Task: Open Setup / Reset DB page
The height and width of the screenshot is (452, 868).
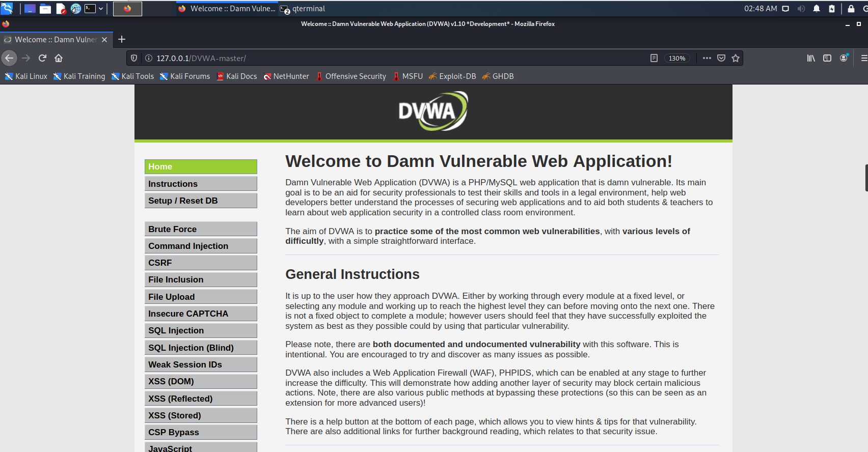Action: click(x=201, y=201)
